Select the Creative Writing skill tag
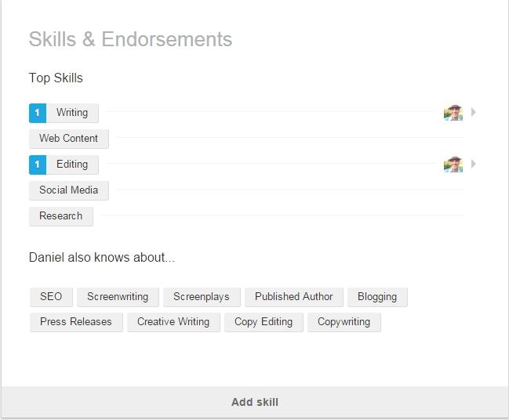Image resolution: width=509 pixels, height=420 pixels. [x=173, y=322]
